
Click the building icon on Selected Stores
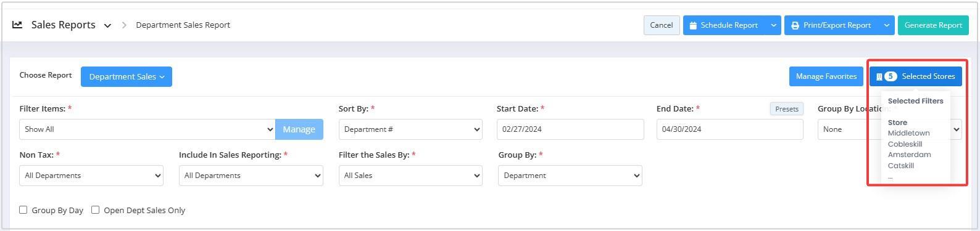pos(879,76)
